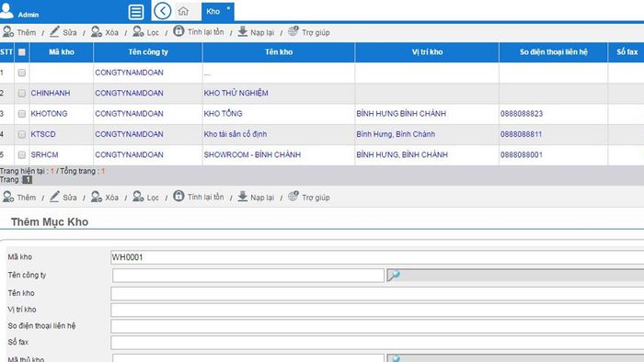Click the Xóa icon in the top toolbar

[96, 31]
